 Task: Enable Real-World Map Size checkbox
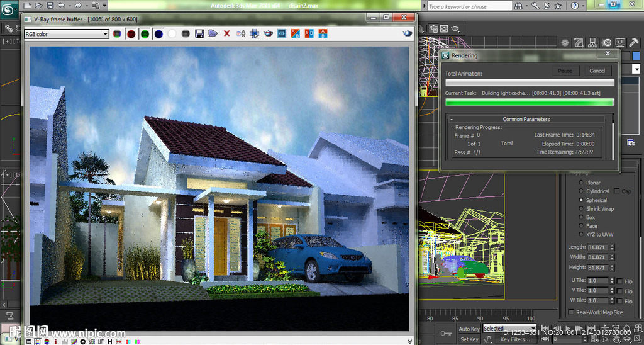(570, 312)
